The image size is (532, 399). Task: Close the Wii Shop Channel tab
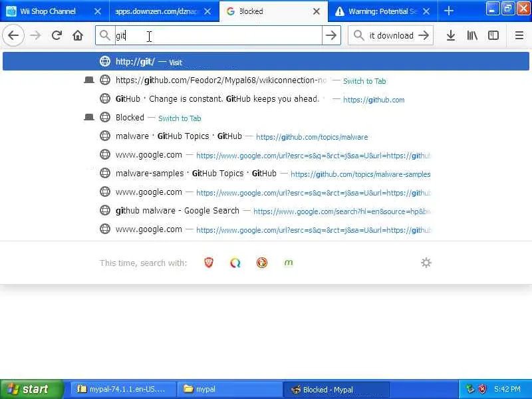pyautogui.click(x=97, y=11)
